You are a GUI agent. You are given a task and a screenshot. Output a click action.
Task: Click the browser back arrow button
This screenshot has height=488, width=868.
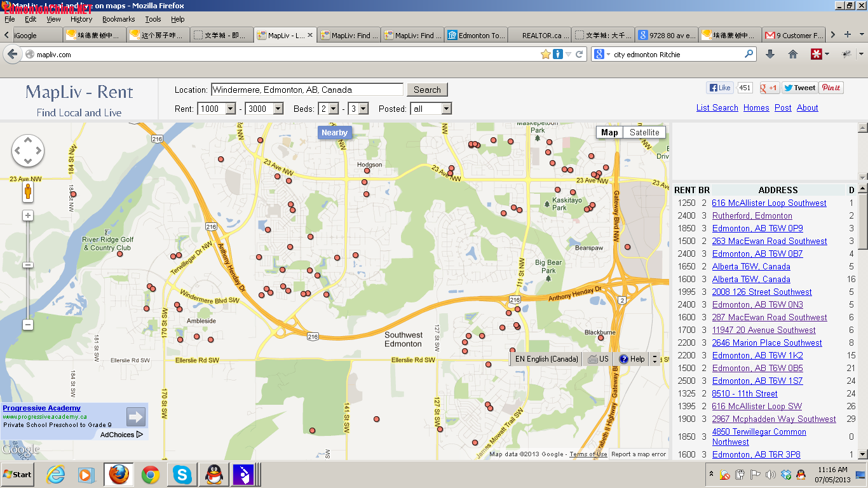12,55
